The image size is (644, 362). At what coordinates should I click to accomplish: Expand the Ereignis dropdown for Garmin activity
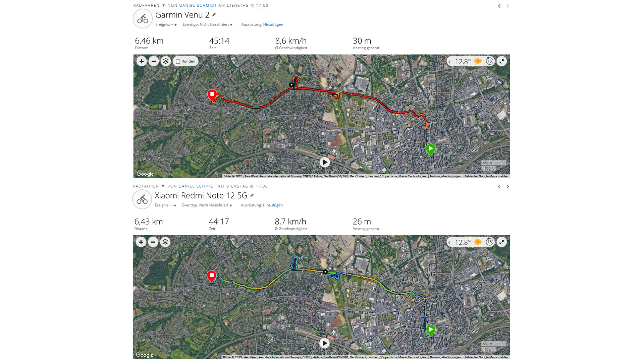click(x=175, y=25)
